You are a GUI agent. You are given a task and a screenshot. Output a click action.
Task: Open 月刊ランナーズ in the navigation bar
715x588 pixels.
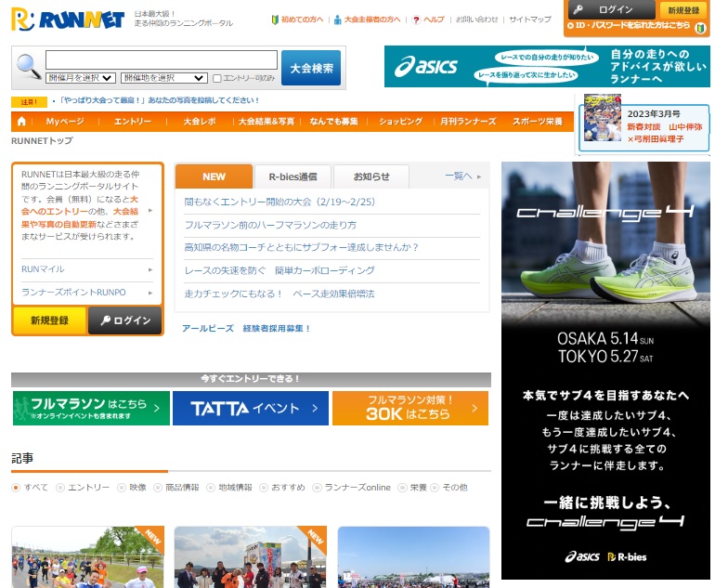point(468,122)
